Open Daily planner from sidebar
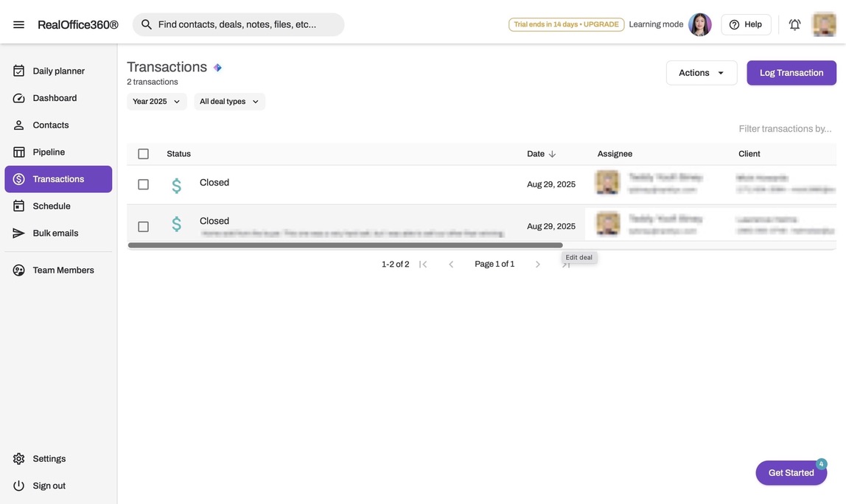This screenshot has height=504, width=846. coord(58,71)
